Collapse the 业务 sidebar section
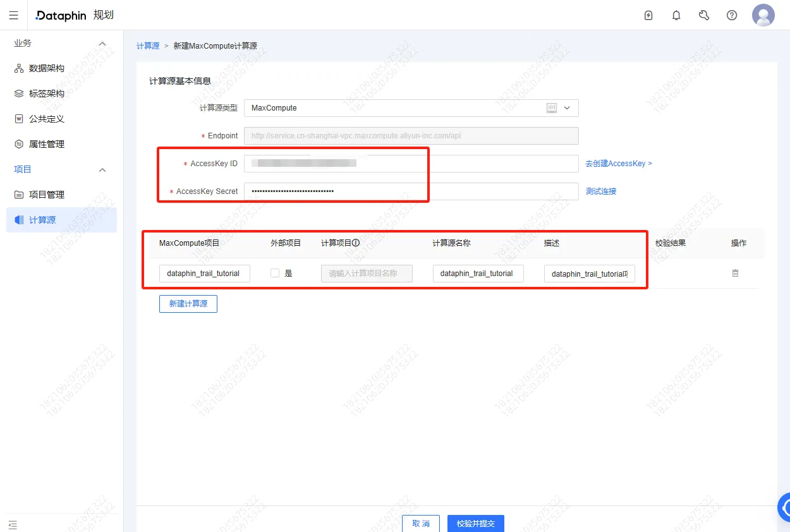Viewport: 790px width, 532px height. pos(102,44)
